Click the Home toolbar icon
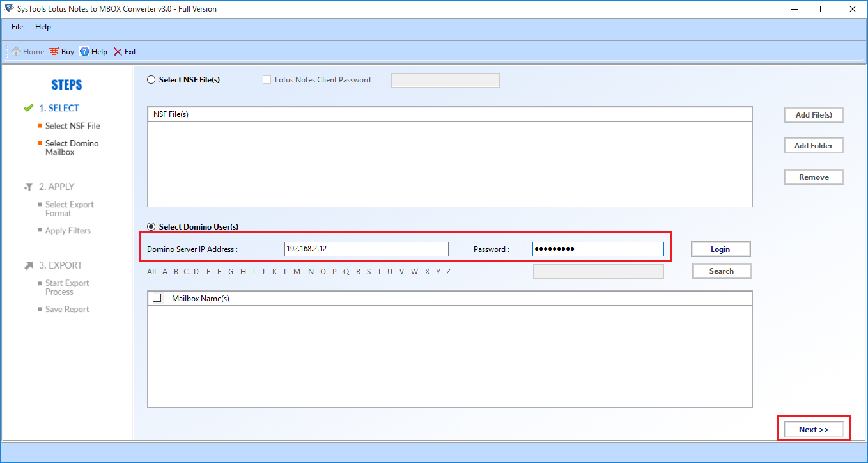This screenshot has height=463, width=868. coord(16,52)
